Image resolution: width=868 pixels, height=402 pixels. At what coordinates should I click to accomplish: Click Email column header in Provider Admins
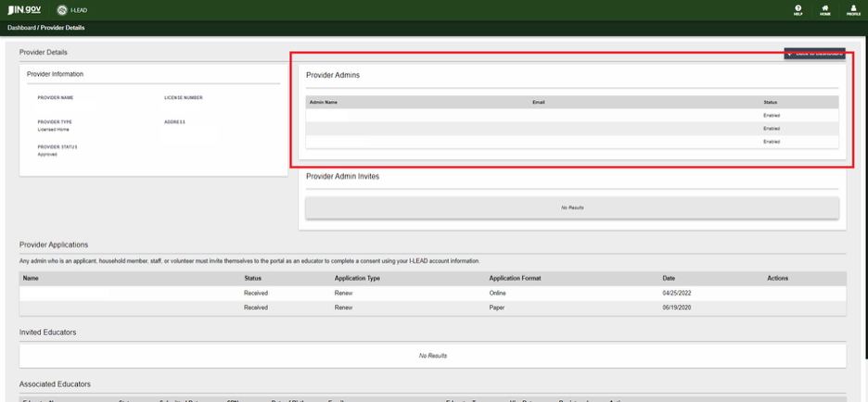tap(538, 102)
